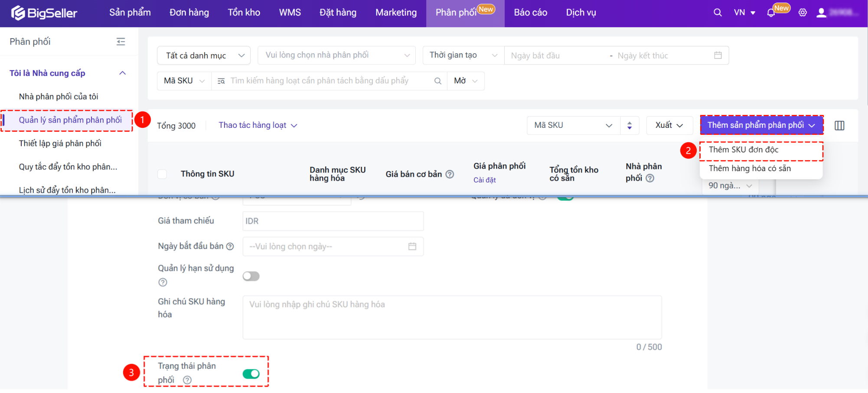Expand the Vui lòng chọn nhà phân phối dropdown
Viewport: 868px width, 393px height.
point(336,55)
